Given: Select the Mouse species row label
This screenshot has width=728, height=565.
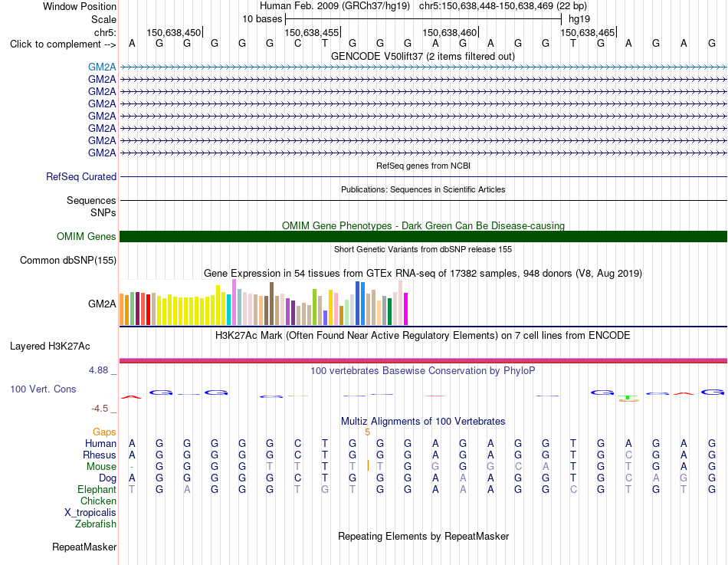Looking at the screenshot, I should pos(101,467).
